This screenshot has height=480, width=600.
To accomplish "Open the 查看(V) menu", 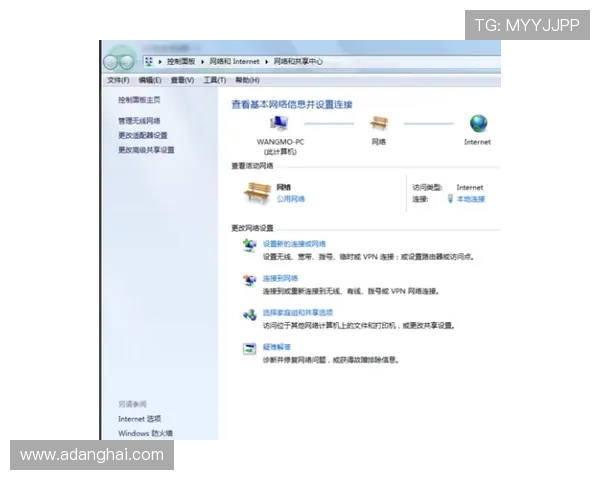I will pos(182,80).
